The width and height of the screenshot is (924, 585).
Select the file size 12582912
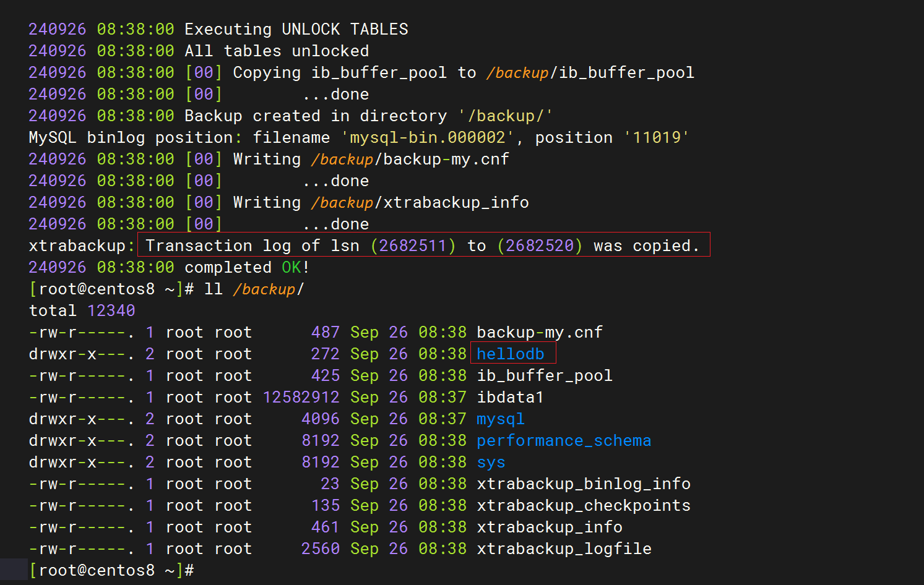coord(301,398)
